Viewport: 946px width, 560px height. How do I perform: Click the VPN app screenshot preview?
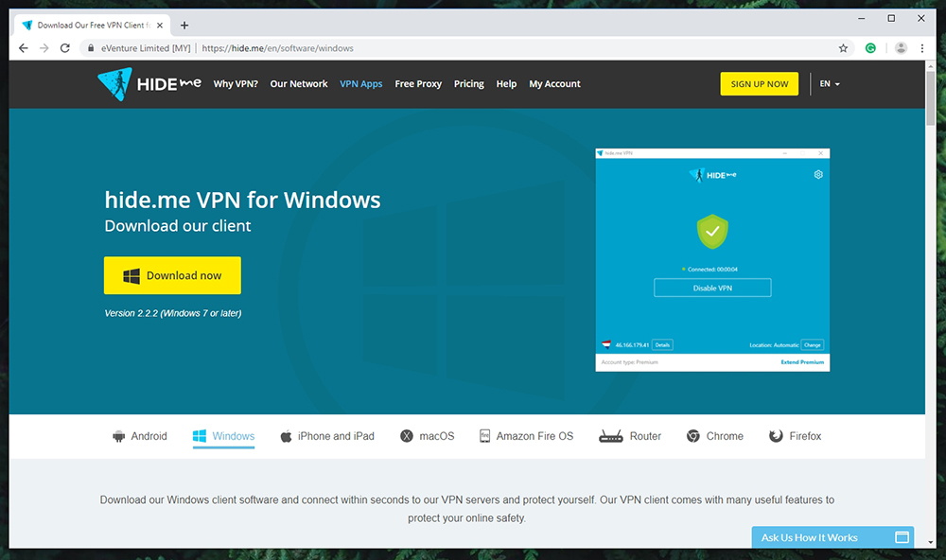(712, 259)
